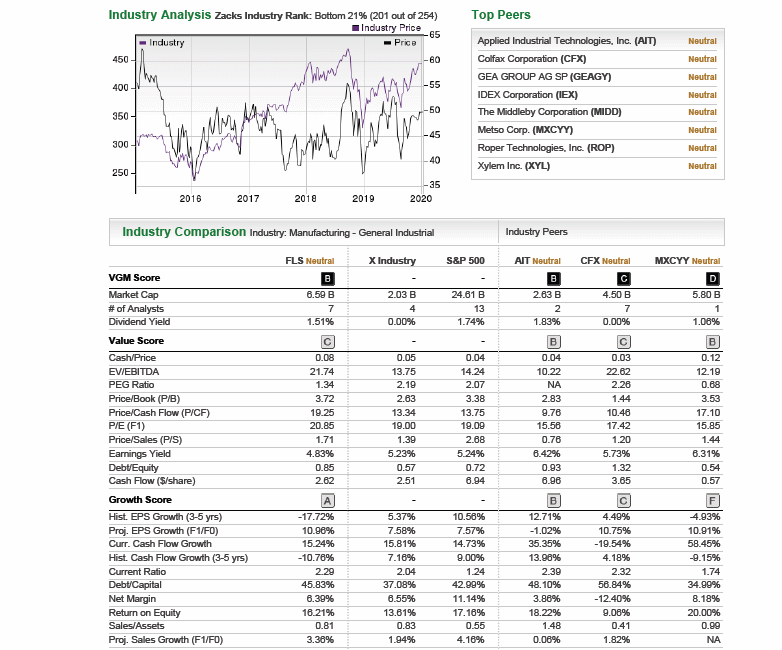782x650 pixels.
Task: Click AIT VGM Score B badge
Action: pos(554,278)
